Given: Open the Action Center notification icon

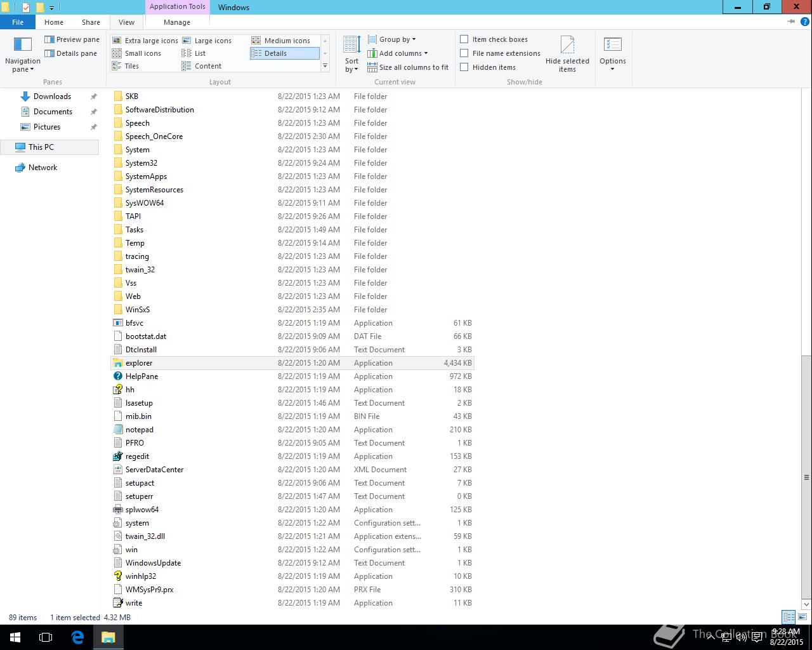Looking at the screenshot, I should point(757,637).
